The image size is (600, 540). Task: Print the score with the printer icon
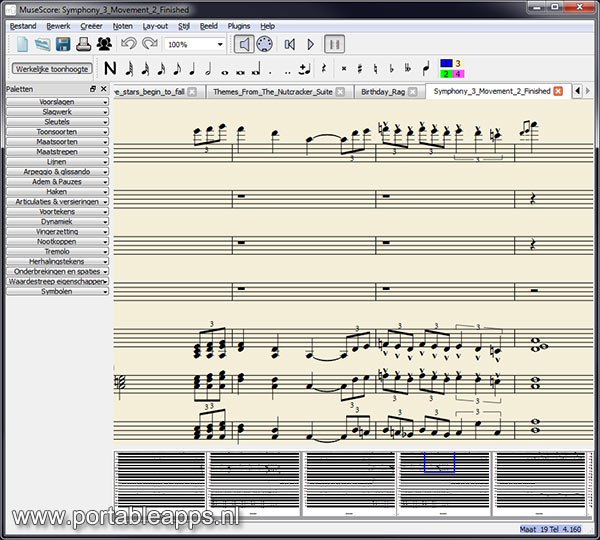click(x=83, y=44)
